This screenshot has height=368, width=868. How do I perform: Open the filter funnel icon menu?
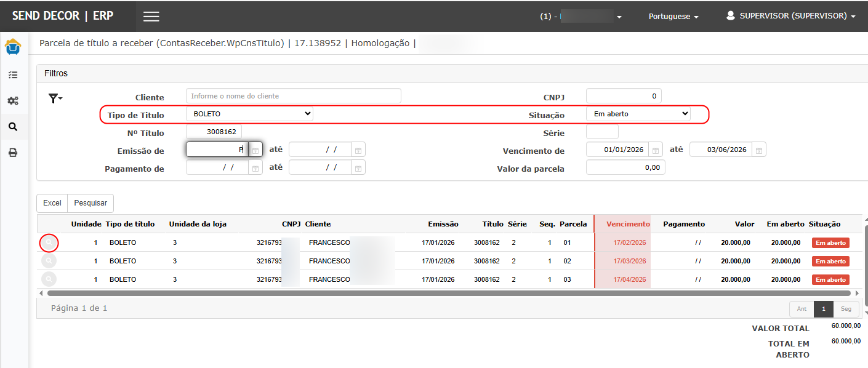55,98
